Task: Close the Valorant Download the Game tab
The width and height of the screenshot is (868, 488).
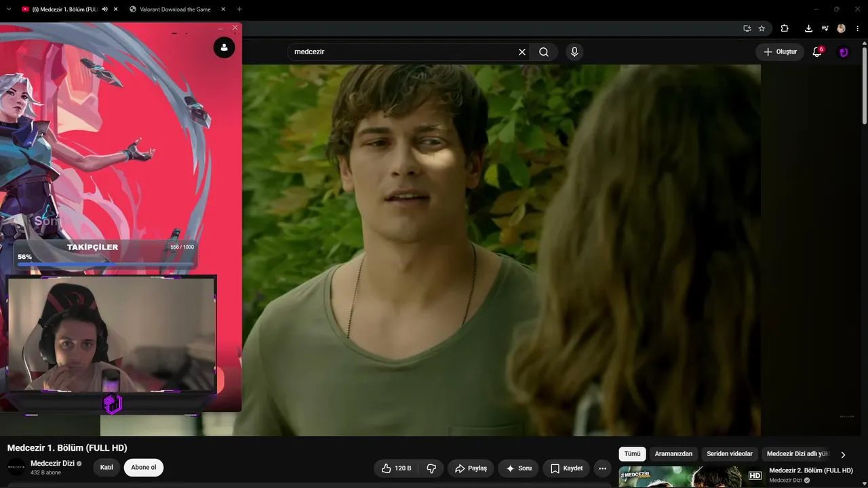Action: coord(223,9)
